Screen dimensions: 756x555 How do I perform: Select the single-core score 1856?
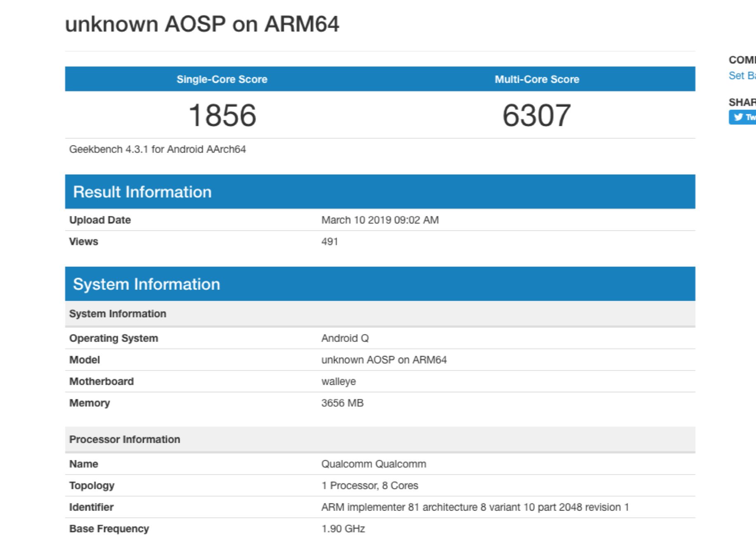[222, 115]
